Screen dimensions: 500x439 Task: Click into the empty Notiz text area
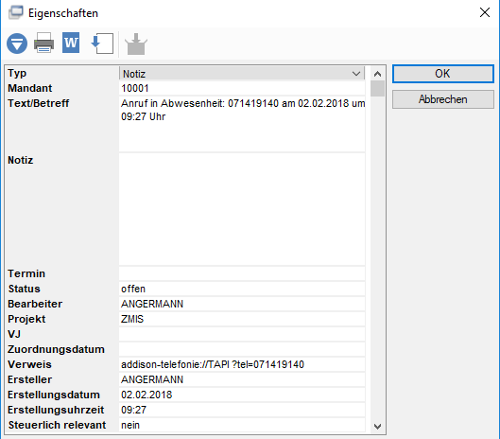pyautogui.click(x=242, y=209)
